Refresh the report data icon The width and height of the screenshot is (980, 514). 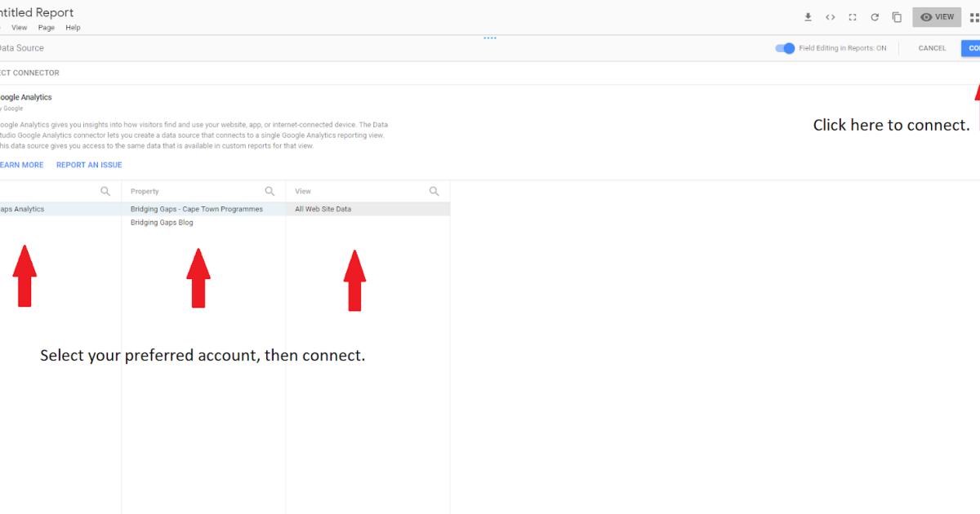click(874, 16)
